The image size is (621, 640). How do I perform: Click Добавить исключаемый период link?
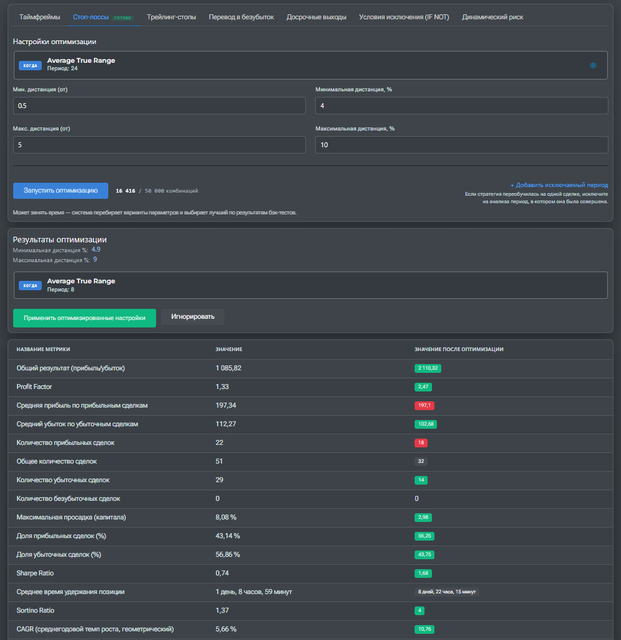pos(559,185)
